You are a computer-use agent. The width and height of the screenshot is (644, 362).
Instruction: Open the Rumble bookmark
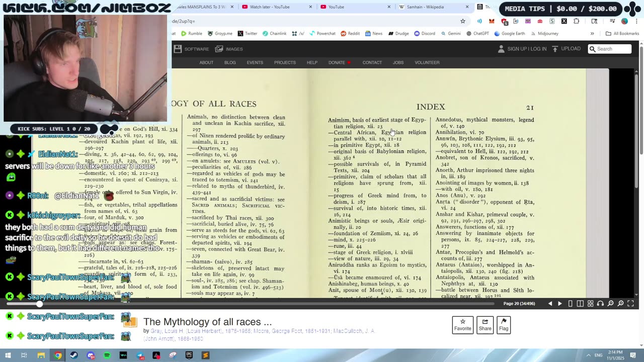coord(192,34)
